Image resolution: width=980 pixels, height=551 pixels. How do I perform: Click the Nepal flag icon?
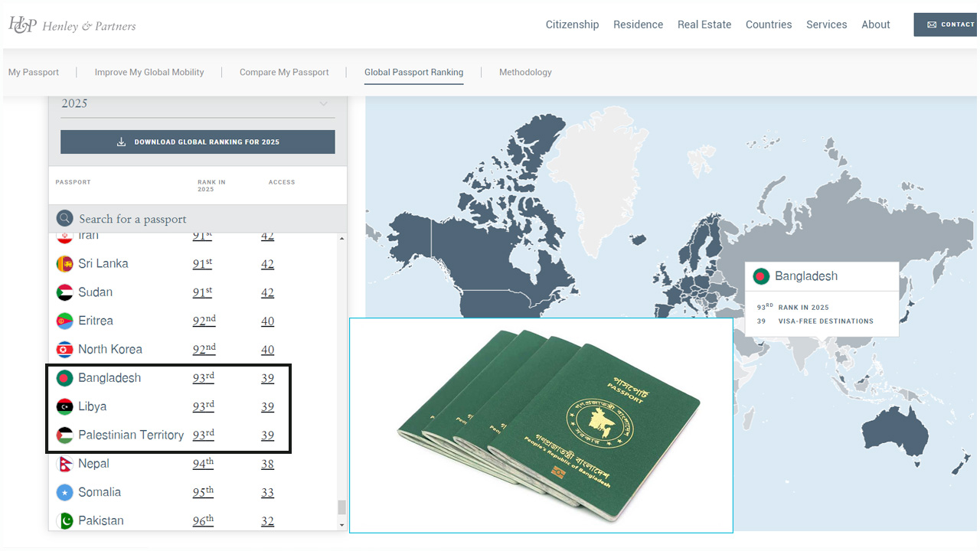(x=65, y=464)
